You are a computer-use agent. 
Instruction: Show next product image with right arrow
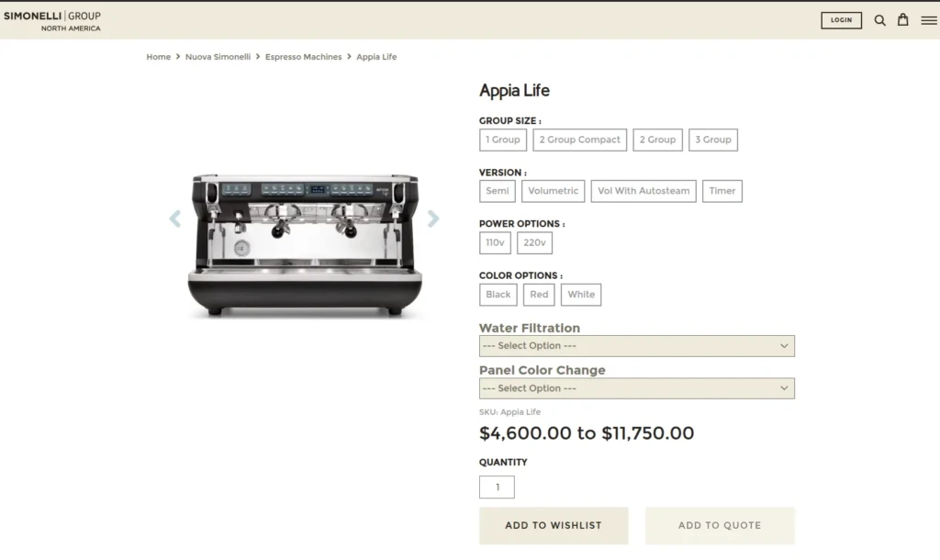point(433,218)
